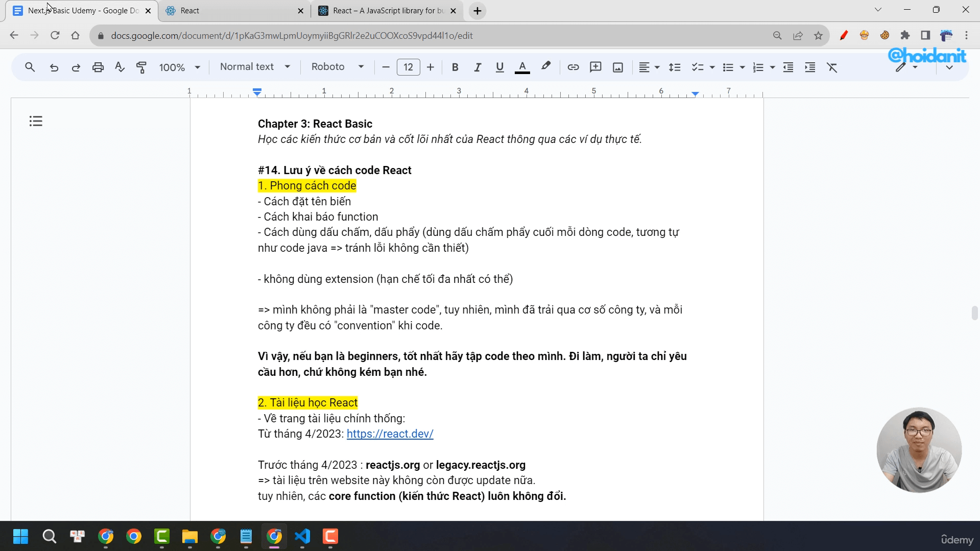The width and height of the screenshot is (980, 551).
Task: Open the zoom level 100% dropdown
Action: [x=179, y=67]
